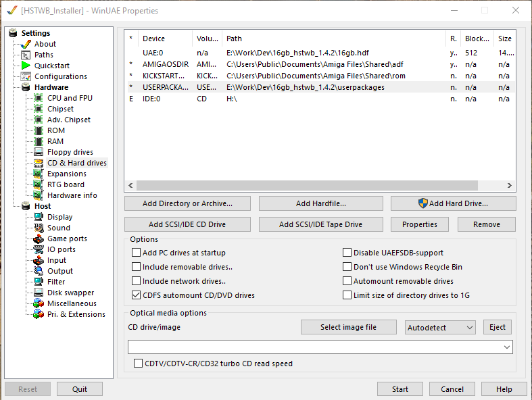This screenshot has height=400, width=532.
Task: Select the AMIGAOSDIR drive row
Action: (320, 64)
